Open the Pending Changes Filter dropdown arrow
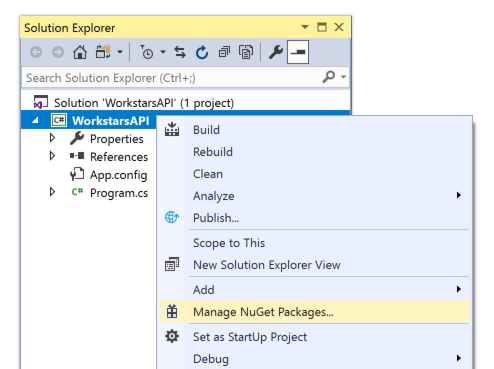This screenshot has width=494, height=369. coord(163,52)
